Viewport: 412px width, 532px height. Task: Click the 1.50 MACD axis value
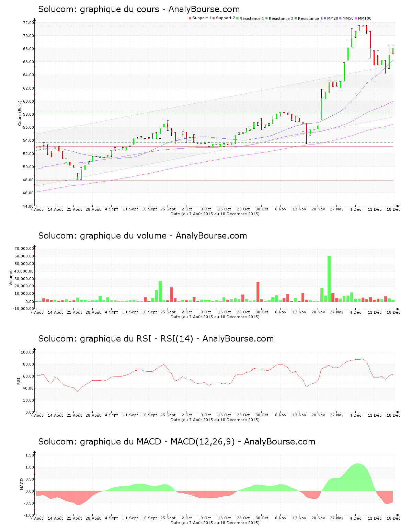point(30,455)
